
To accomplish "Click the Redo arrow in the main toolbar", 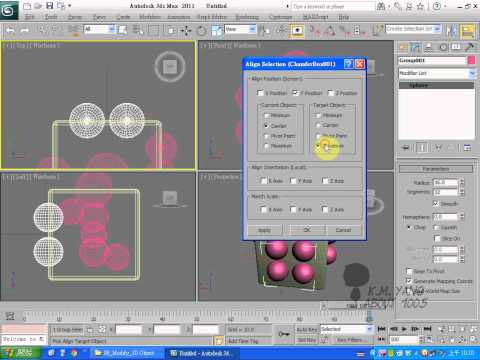I will click(x=24, y=31).
